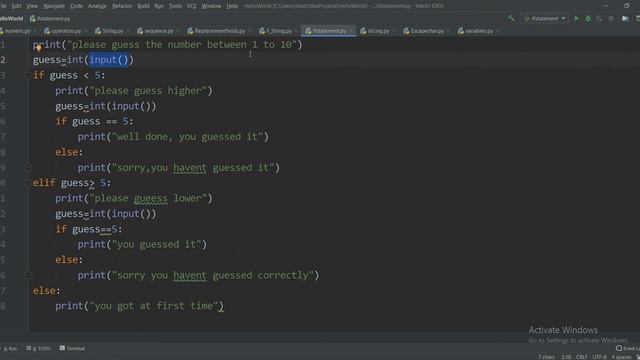640x360 pixels.
Task: Click Ifstatement.py breadcrumb in navigation bar
Action: 50,19
